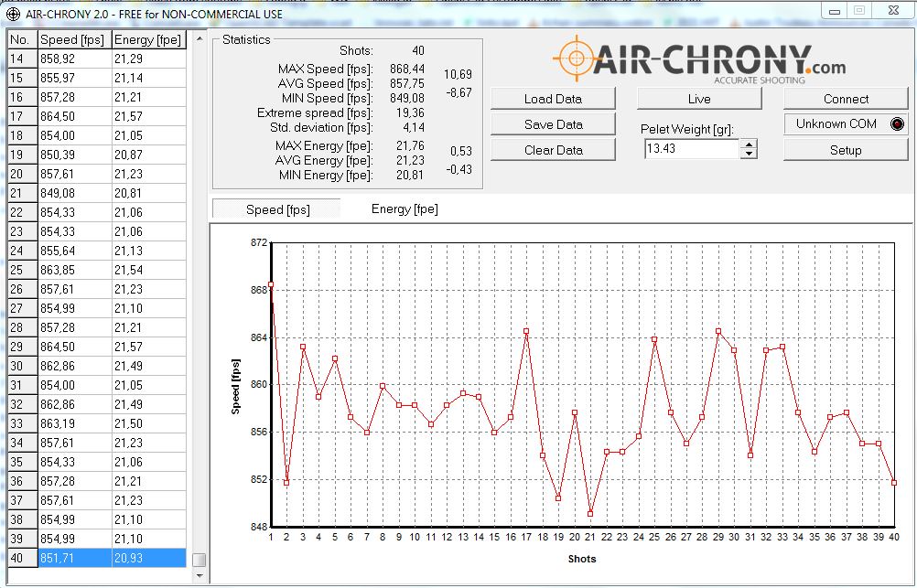The width and height of the screenshot is (917, 588).
Task: Select shot 33 speed 863,19
Action: point(74,423)
